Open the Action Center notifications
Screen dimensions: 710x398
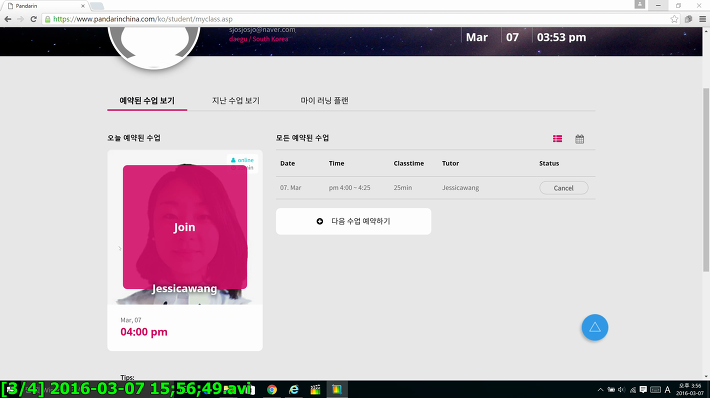coord(643,389)
